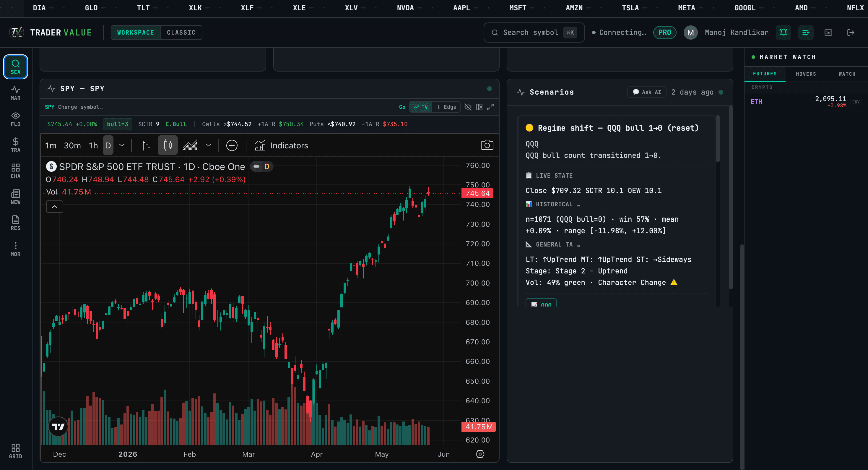Open the RES research sidebar item
Viewport: 868px width, 470px height.
15,223
